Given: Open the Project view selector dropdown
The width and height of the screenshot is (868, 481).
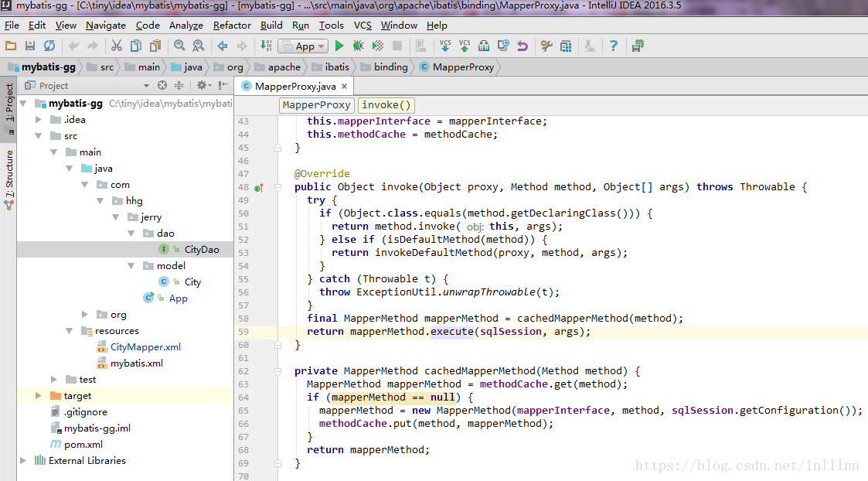Looking at the screenshot, I should click(146, 86).
